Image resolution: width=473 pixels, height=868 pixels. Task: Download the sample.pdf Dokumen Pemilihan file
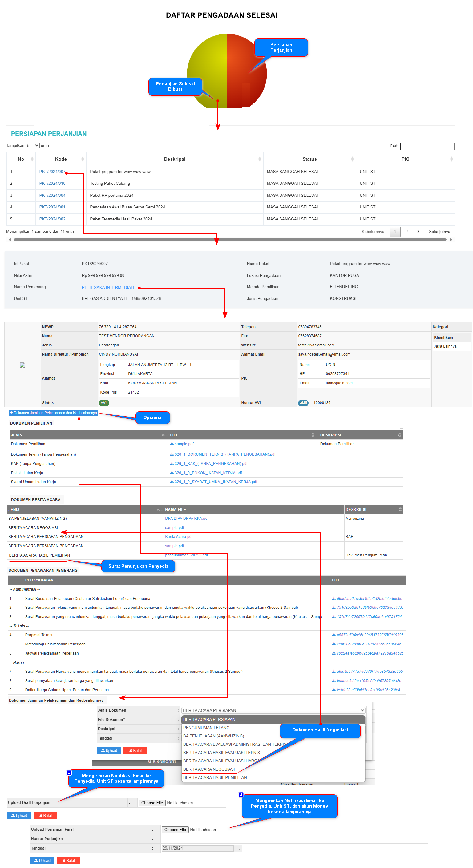pos(184,444)
